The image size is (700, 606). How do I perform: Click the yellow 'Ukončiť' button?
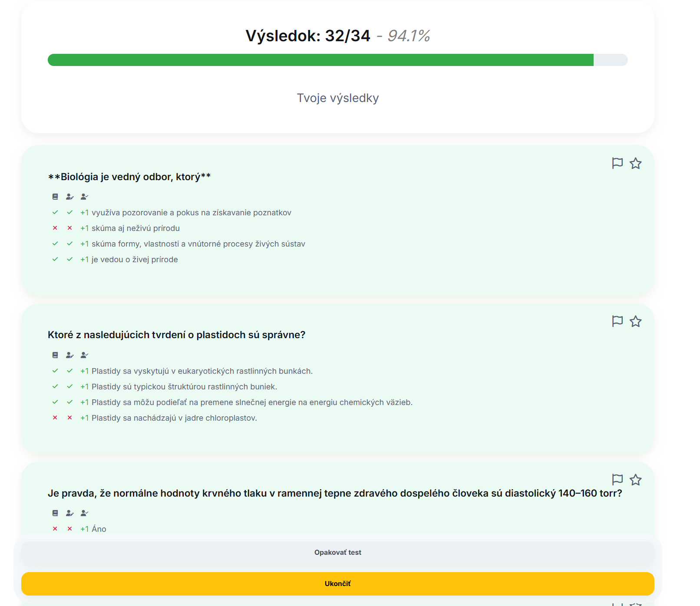click(337, 584)
